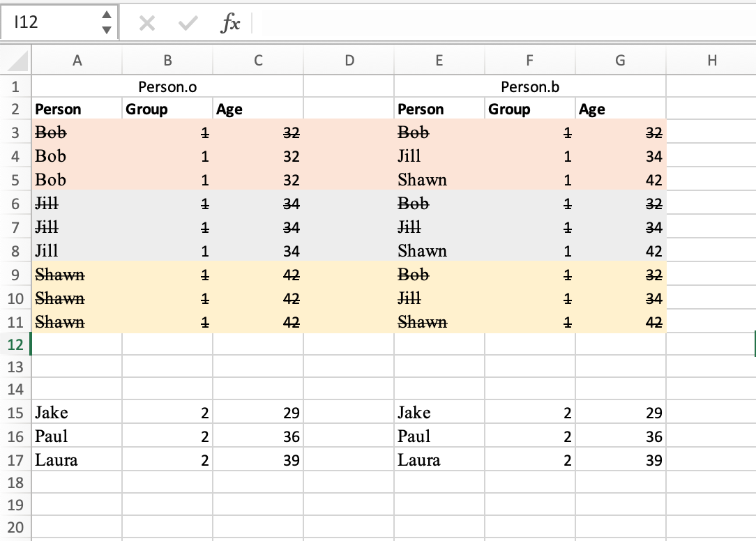
Task: Select group value 2 in cell F17
Action: click(x=530, y=459)
